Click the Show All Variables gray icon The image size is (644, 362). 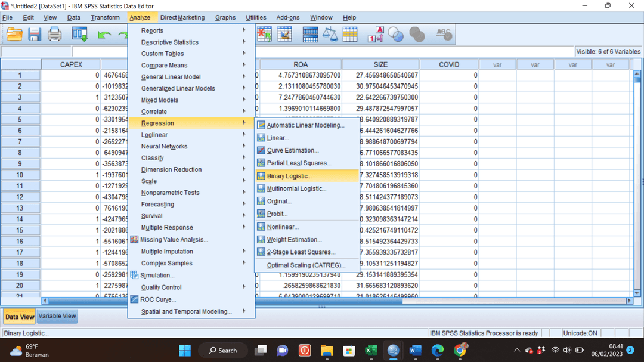click(x=417, y=35)
